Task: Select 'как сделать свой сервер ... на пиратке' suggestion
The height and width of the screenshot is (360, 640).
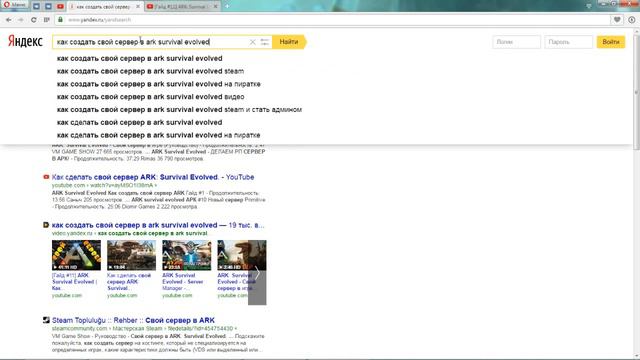Action: coord(158,135)
